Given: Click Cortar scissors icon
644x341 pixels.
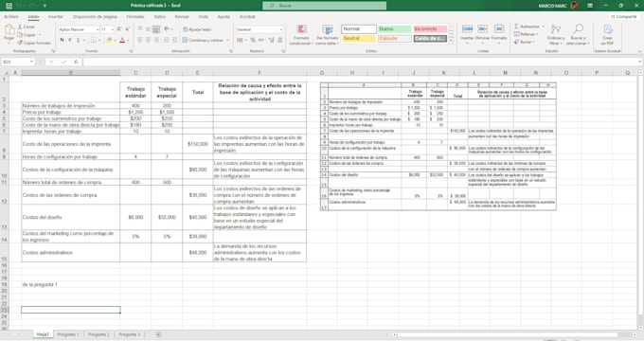Looking at the screenshot, I should coord(20,27).
